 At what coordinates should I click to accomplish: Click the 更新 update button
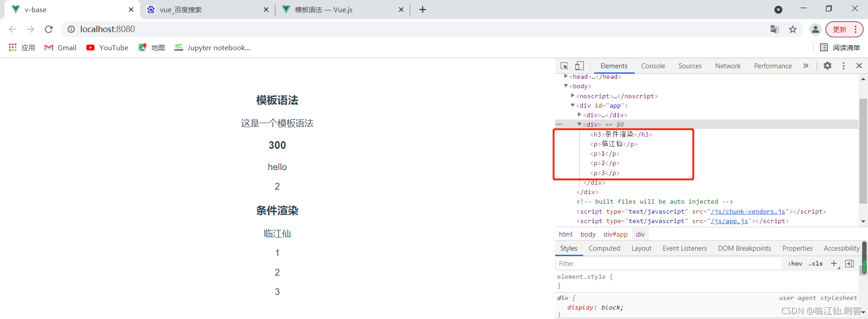point(844,29)
